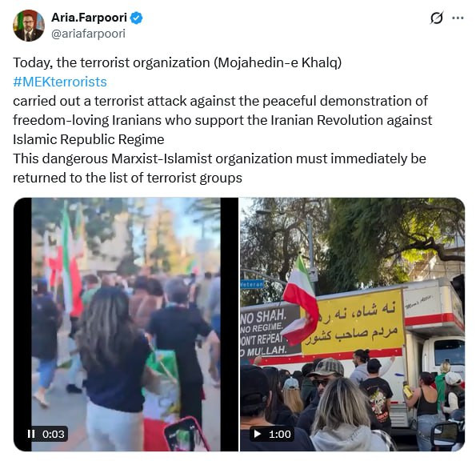Click the tweet text about Mojahedin-e Khalq
The width and height of the screenshot is (476, 465).
pos(177,62)
